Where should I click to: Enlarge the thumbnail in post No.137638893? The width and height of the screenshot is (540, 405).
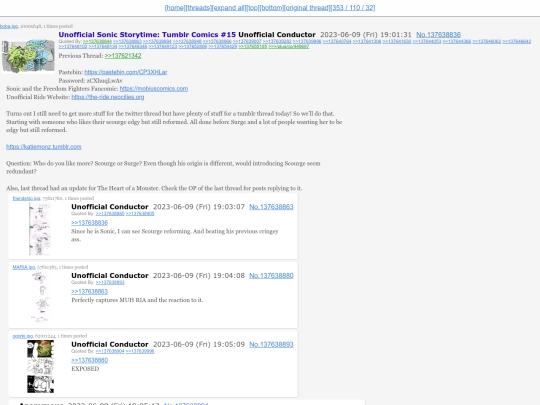tap(41, 366)
